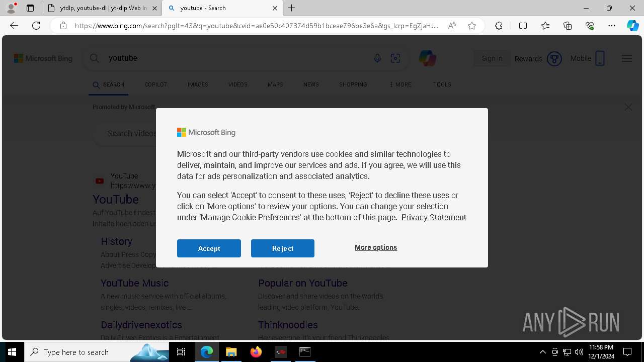Open the tab actions menu
Image resolution: width=644 pixels, height=362 pixels.
(30, 8)
